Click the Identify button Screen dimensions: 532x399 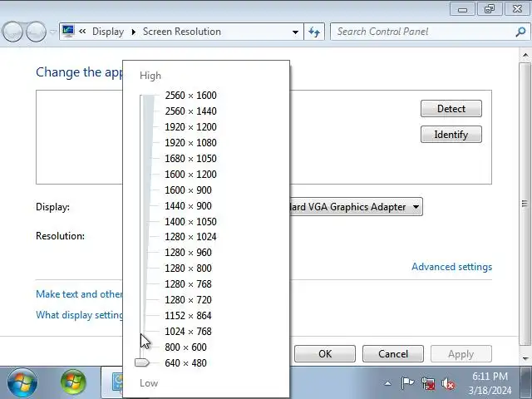(x=451, y=135)
